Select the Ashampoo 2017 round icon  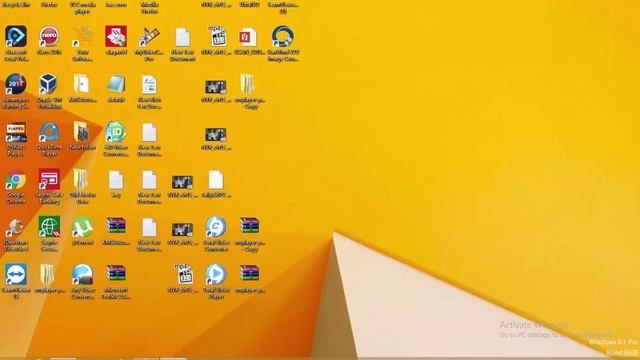point(16,84)
